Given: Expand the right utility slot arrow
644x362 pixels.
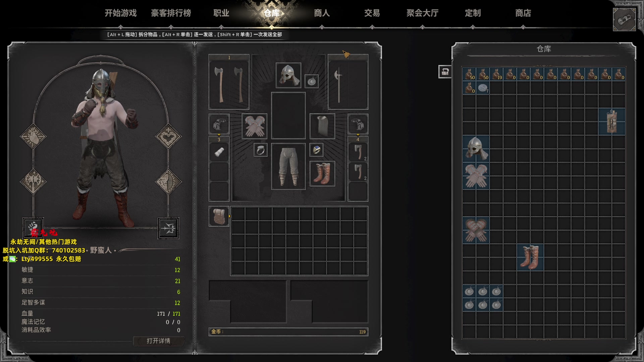Looking at the screenshot, I should tap(358, 135).
